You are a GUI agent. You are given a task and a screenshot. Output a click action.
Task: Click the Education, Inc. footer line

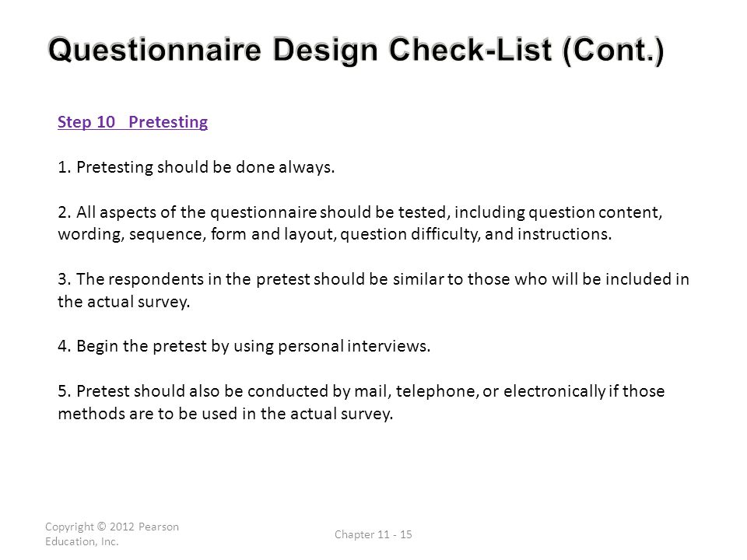[82, 541]
